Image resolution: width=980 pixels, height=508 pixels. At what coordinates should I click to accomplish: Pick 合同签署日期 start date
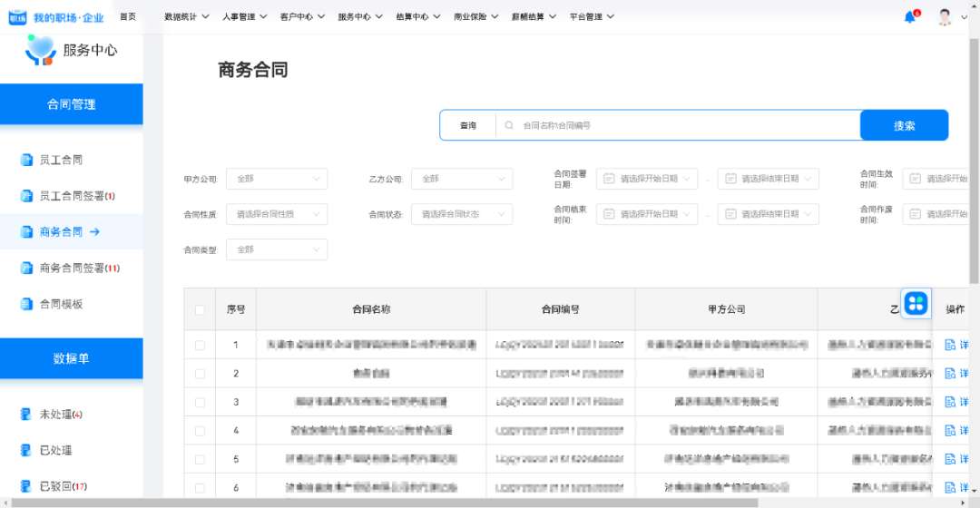pyautogui.click(x=647, y=179)
